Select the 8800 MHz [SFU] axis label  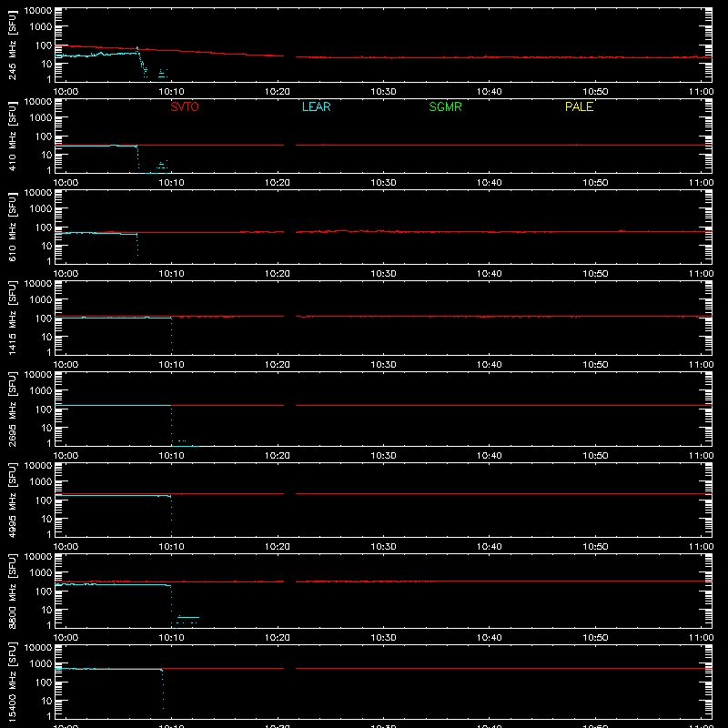click(13, 591)
